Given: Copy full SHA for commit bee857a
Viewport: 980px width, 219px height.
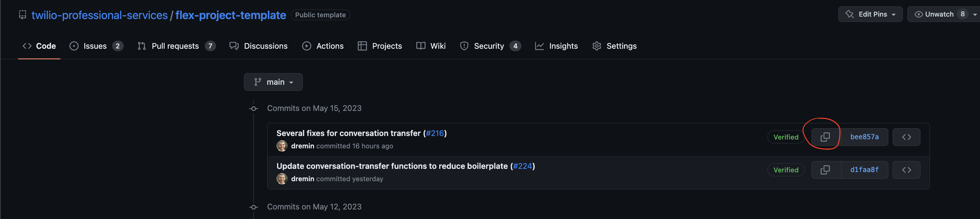Looking at the screenshot, I should (826, 137).
